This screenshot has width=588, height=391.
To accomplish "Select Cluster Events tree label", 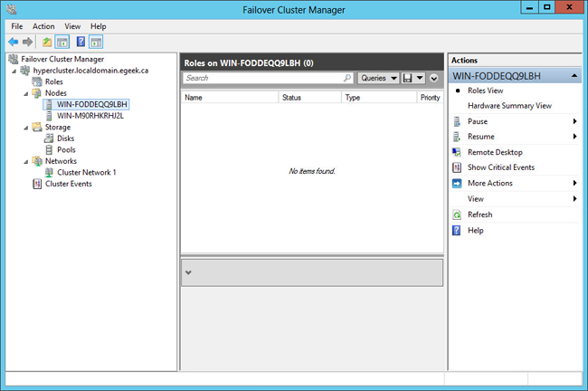I will [68, 184].
